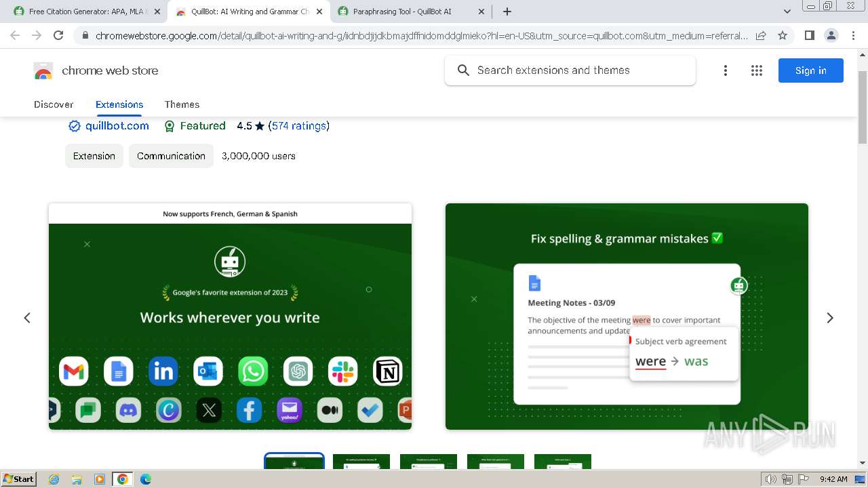Image resolution: width=868 pixels, height=488 pixels.
Task: Click in the Search extensions and themes field
Action: [570, 70]
